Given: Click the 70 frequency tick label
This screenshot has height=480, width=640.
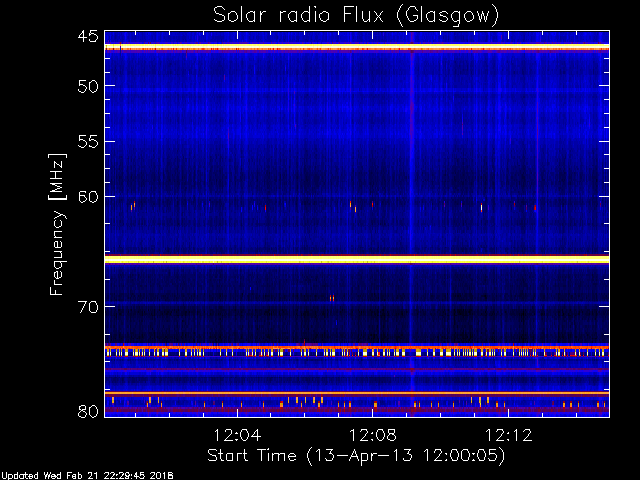Looking at the screenshot, I should pyautogui.click(x=88, y=307).
